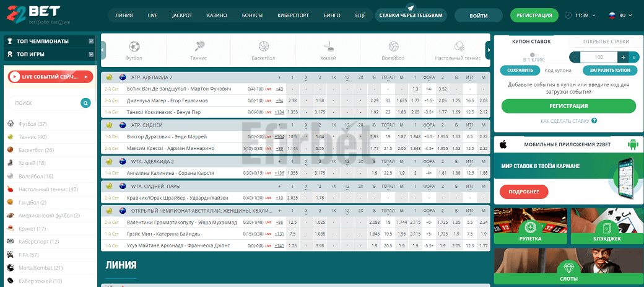Decrease stake with minus button
The width and height of the screenshot is (644, 287).
pyautogui.click(x=575, y=57)
